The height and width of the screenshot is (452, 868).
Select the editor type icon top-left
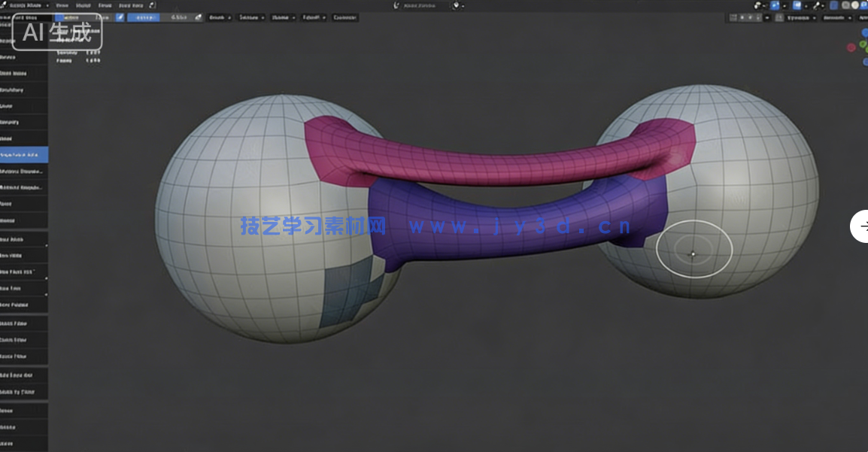pos(5,5)
